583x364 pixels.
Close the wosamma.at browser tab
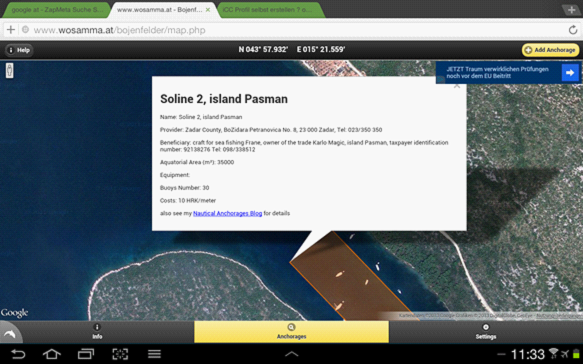[x=208, y=10]
